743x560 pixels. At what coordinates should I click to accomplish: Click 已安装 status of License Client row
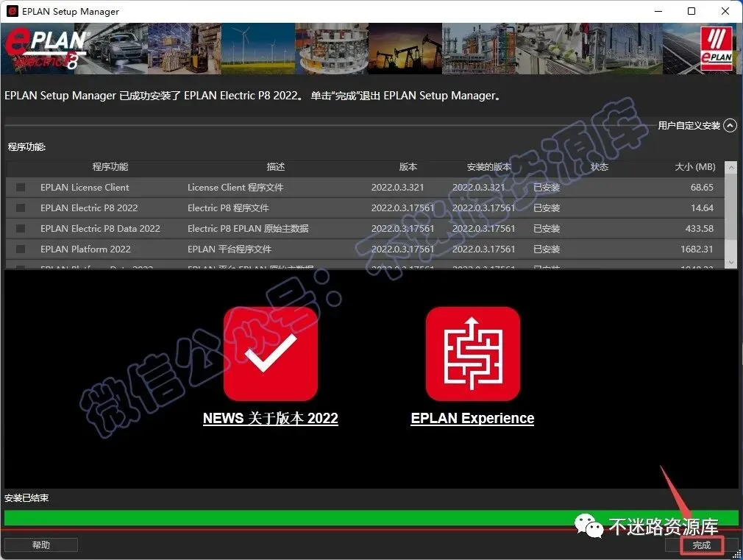(547, 188)
